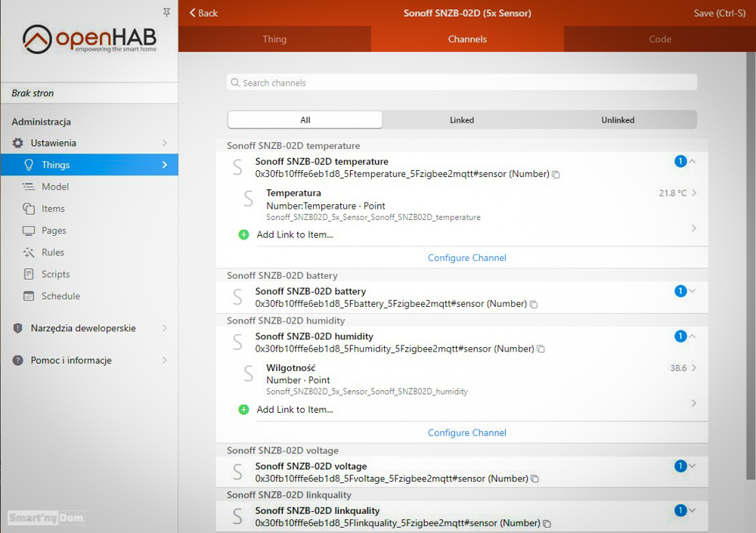Collapse the humidity channel
Viewport: 756px width, 533px height.
pos(692,336)
